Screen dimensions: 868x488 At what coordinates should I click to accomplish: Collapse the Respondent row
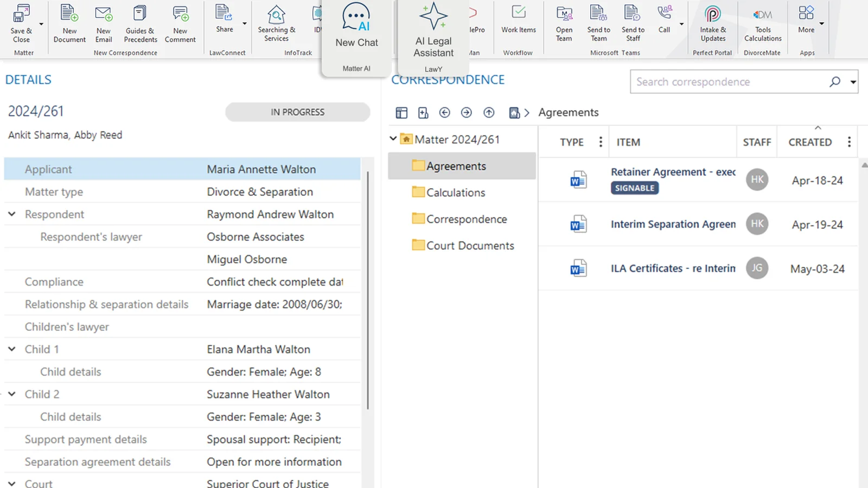click(x=11, y=214)
